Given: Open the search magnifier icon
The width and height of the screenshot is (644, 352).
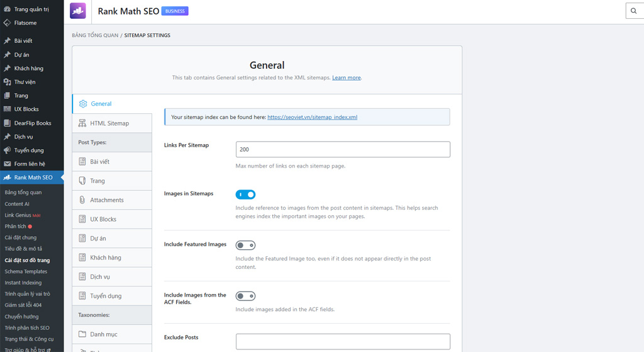Looking at the screenshot, I should point(634,11).
